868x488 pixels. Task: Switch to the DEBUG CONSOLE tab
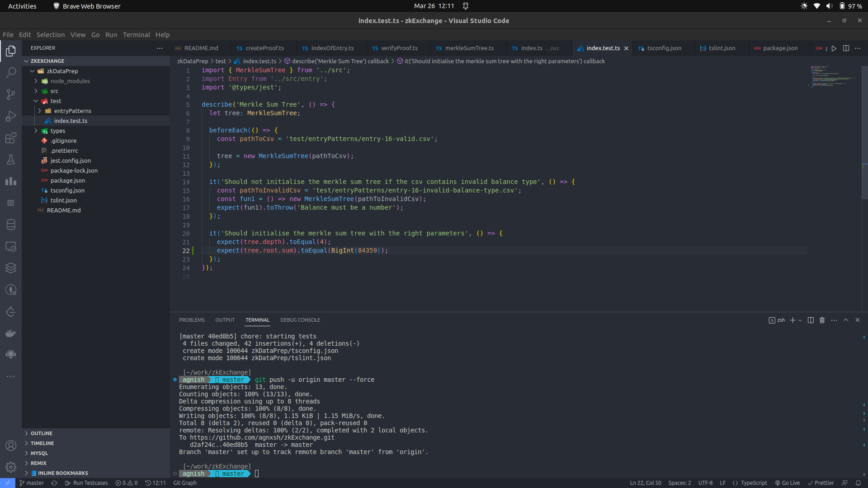pyautogui.click(x=300, y=320)
